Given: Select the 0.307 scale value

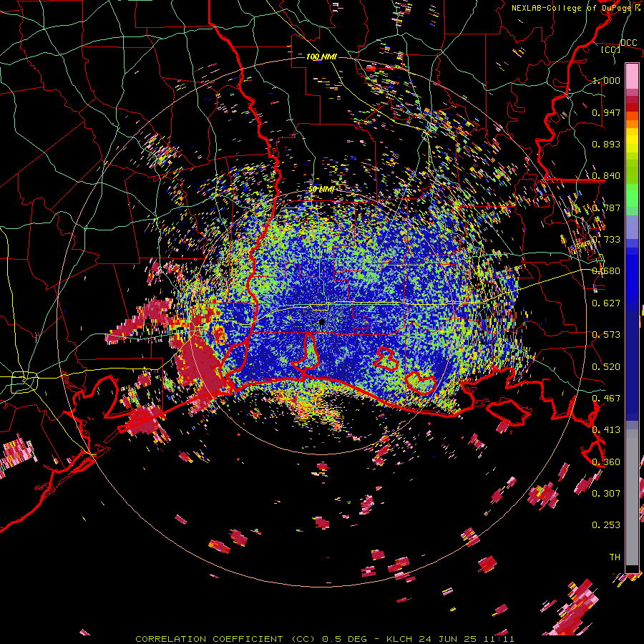Looking at the screenshot, I should [606, 494].
